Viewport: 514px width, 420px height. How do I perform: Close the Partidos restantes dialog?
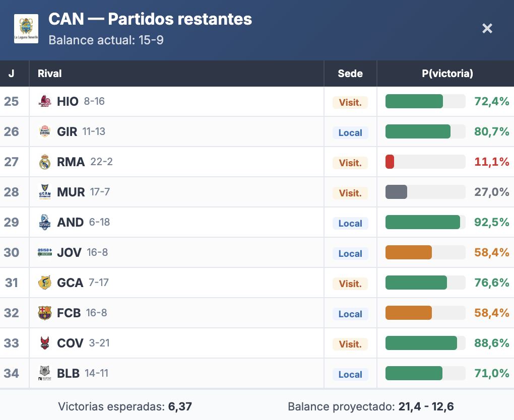(x=487, y=28)
